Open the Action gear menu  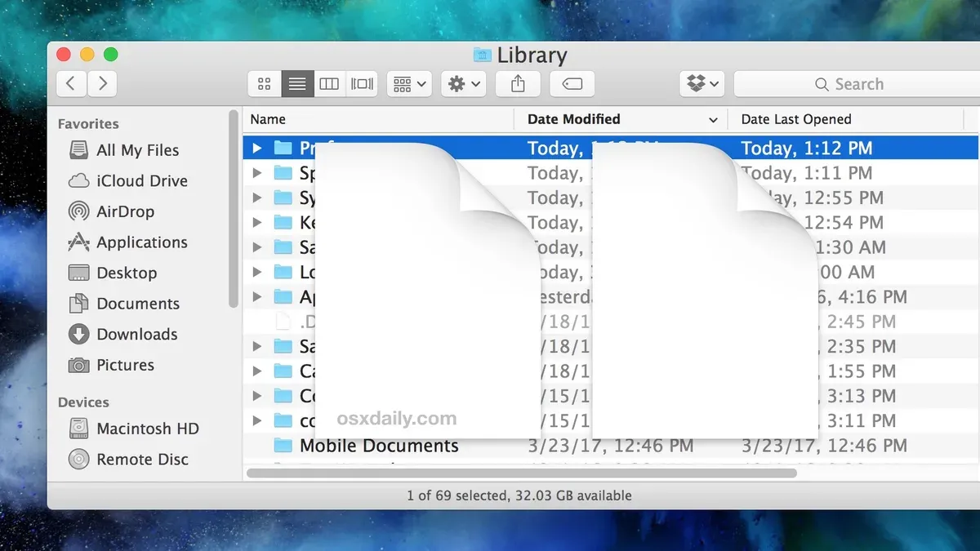click(464, 84)
